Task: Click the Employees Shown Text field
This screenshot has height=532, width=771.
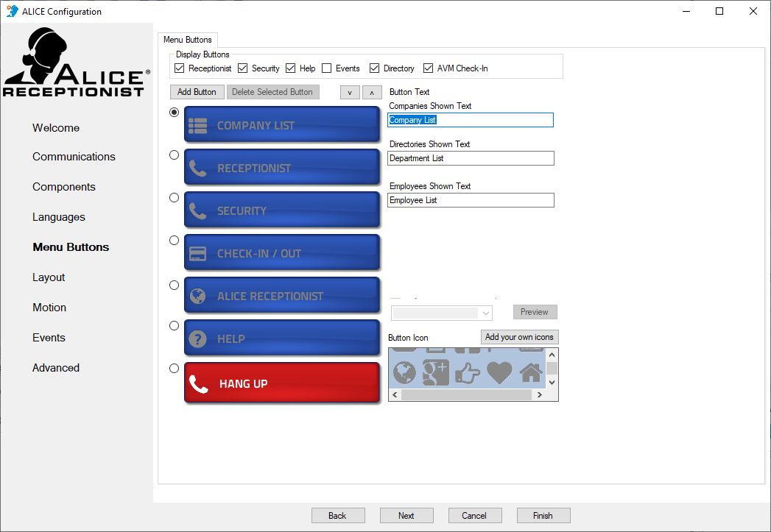Action: point(471,200)
